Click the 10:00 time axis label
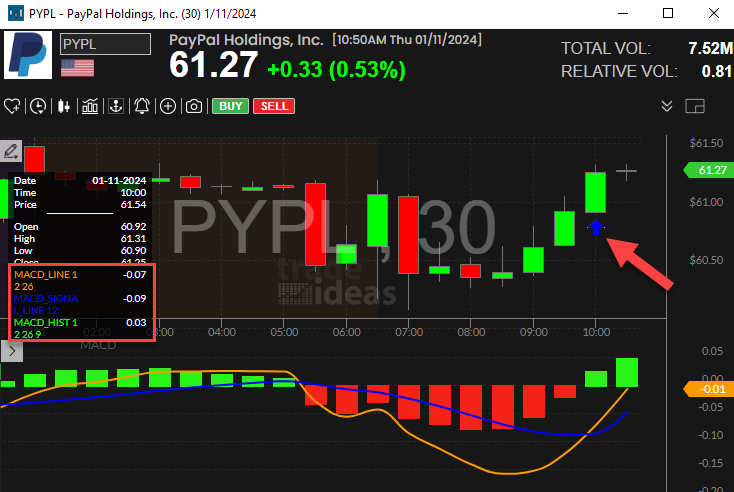 tap(596, 332)
